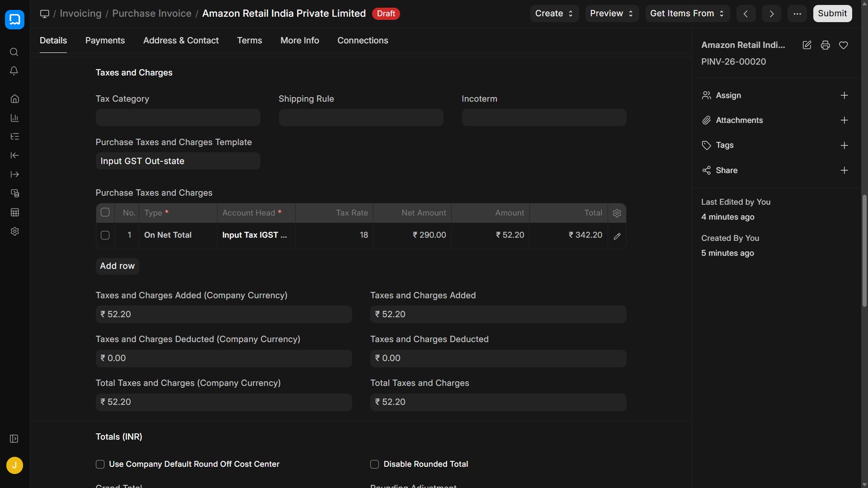Click Total Taxes and Charges field
Viewport: 868px width, 488px height.
pos(498,402)
